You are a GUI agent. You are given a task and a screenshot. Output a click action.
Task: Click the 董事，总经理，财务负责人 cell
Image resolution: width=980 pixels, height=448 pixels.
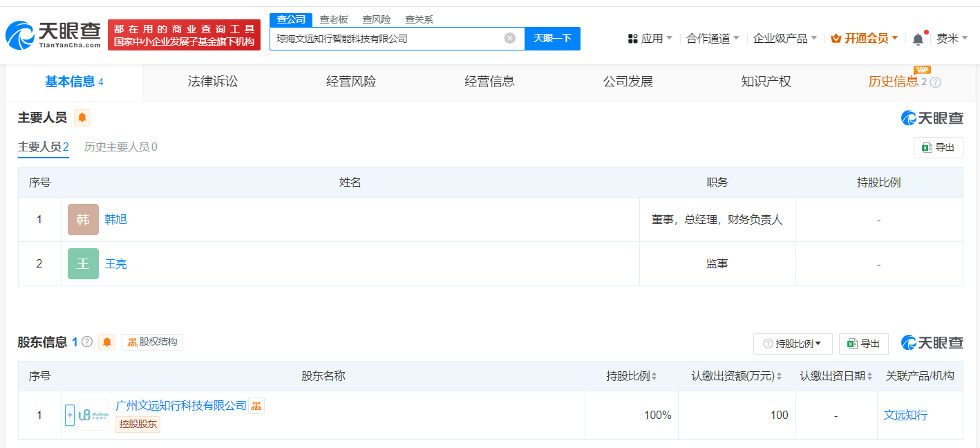point(717,220)
